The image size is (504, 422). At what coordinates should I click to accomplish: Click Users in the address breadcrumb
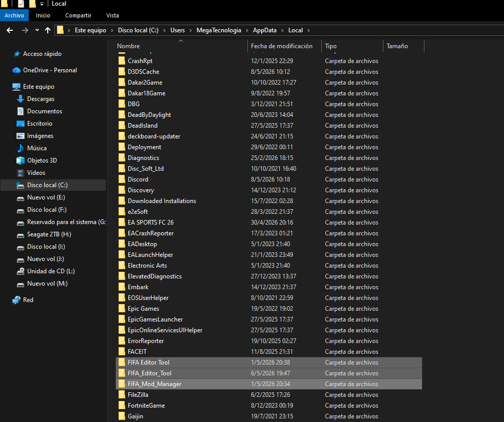(178, 30)
